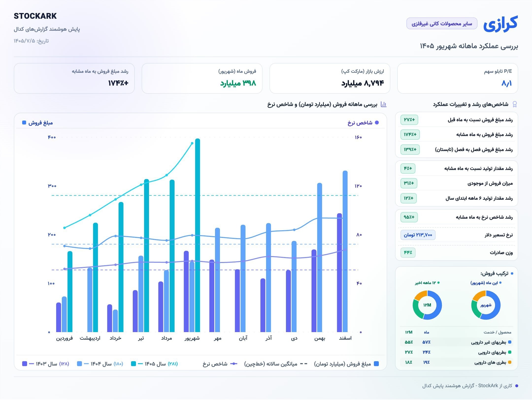The width and height of the screenshot is (532, 400).
Task: Click the +۴٪ badge for رشد مقدار تولید نسبت به ماه مشابه
Action: (408, 169)
